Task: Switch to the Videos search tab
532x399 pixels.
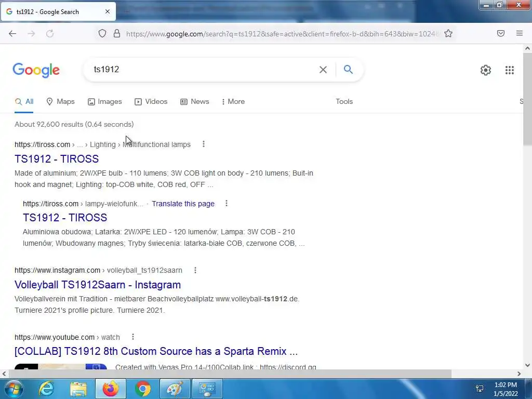Action: (151, 102)
